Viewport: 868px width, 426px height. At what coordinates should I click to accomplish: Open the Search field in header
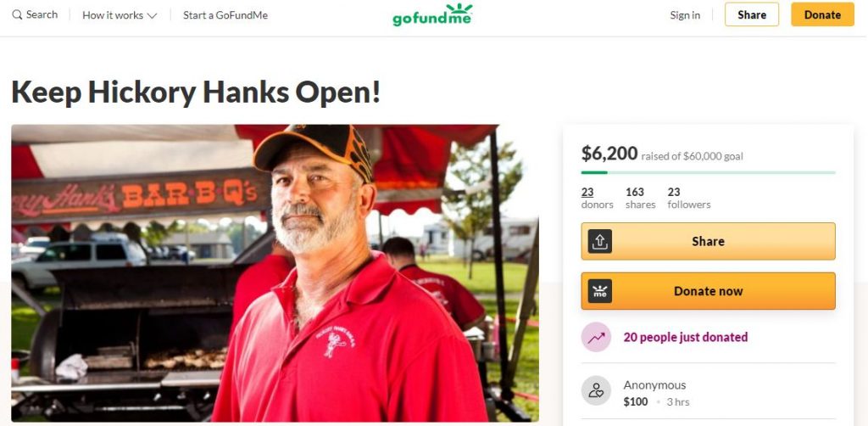pos(35,15)
